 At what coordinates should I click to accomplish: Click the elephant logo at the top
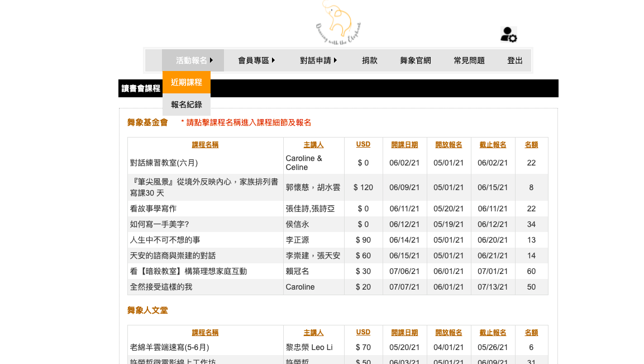point(338,22)
